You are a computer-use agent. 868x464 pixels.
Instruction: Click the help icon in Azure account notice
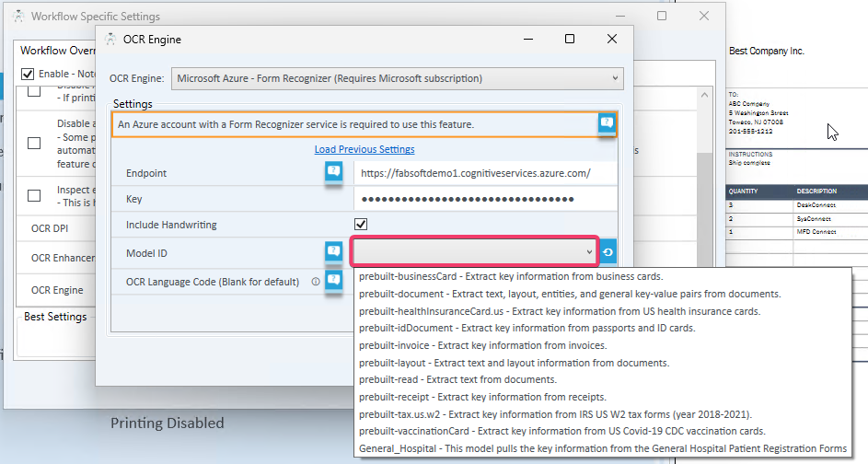click(606, 123)
